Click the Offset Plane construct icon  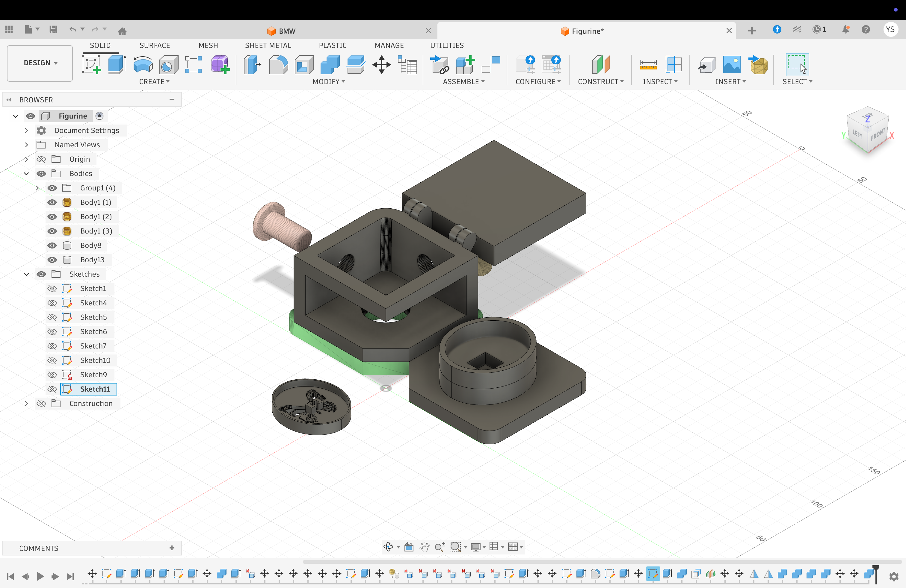point(601,65)
